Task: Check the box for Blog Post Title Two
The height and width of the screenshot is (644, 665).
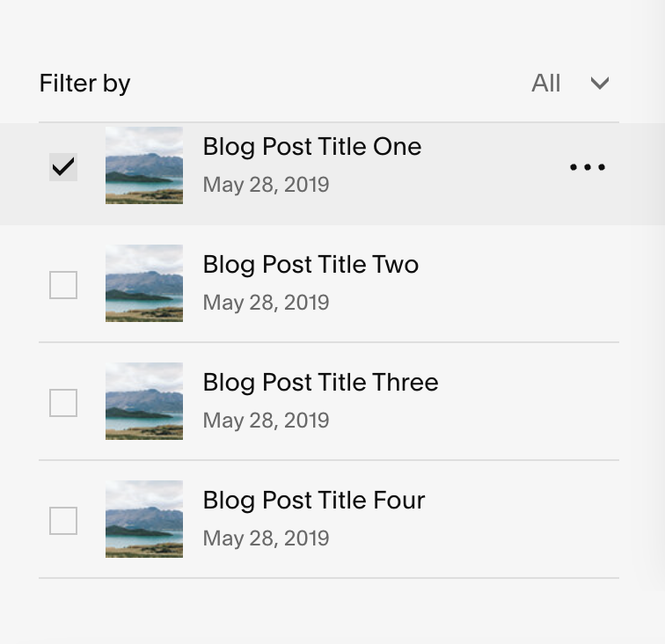Action: pyautogui.click(x=63, y=285)
